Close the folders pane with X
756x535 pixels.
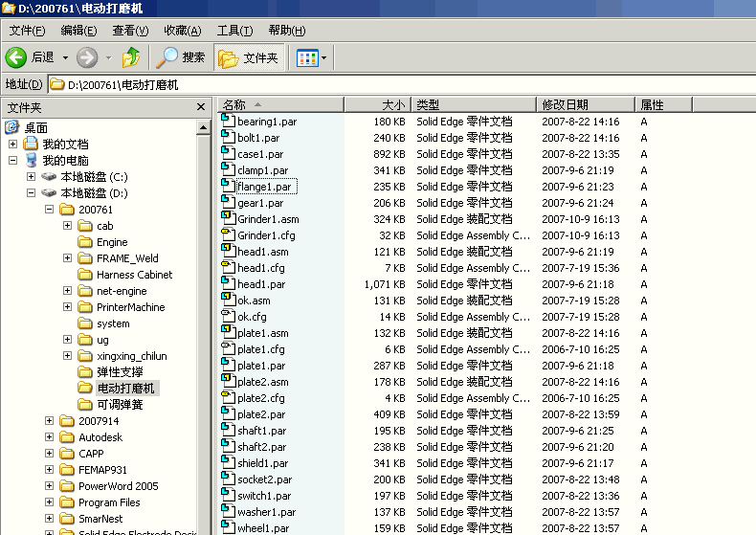click(201, 107)
